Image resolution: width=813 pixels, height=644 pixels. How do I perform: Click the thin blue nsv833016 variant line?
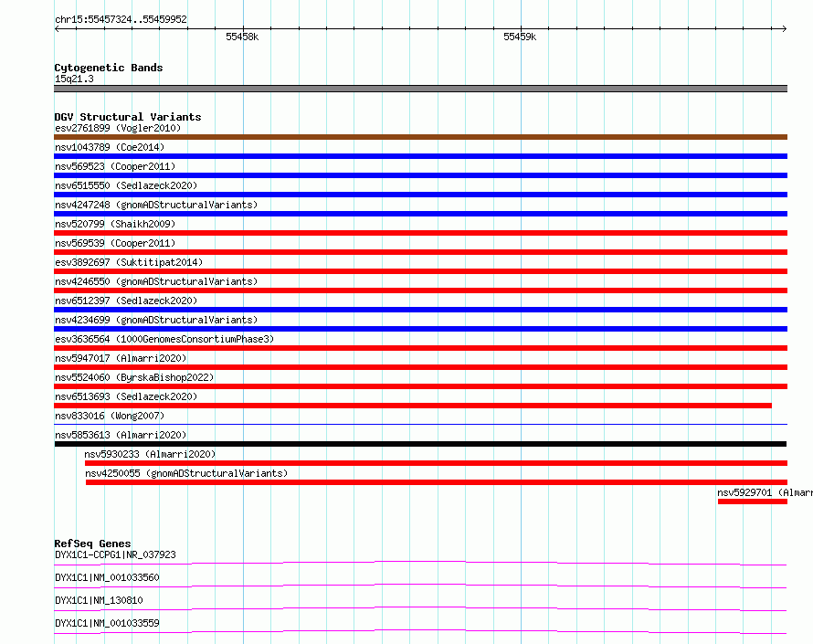[x=420, y=424]
